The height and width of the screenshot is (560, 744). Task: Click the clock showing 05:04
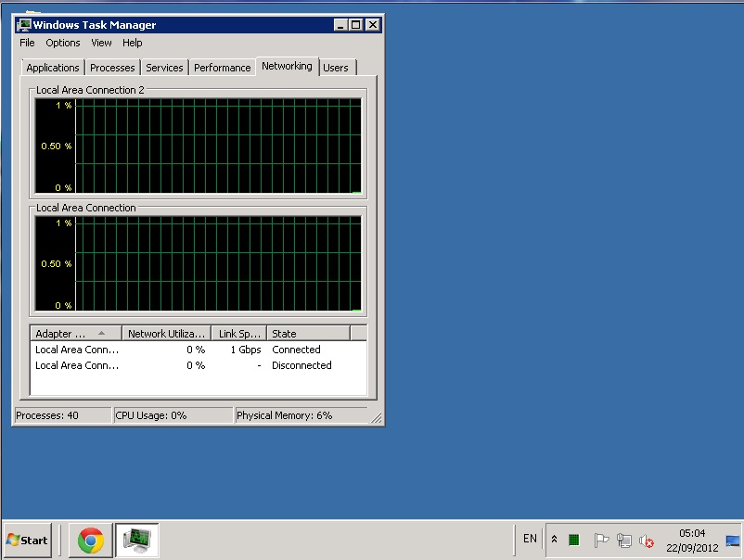(692, 540)
